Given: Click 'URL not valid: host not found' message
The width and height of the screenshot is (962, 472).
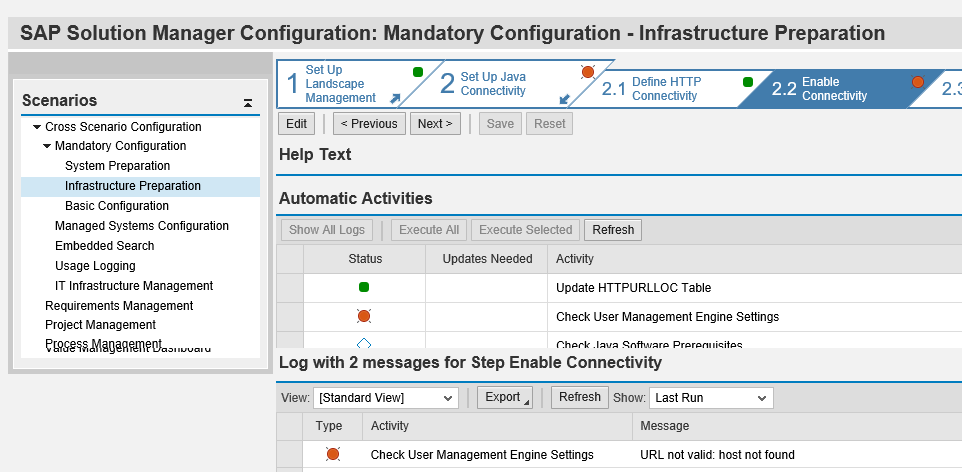Looking at the screenshot, I should pos(717,455).
